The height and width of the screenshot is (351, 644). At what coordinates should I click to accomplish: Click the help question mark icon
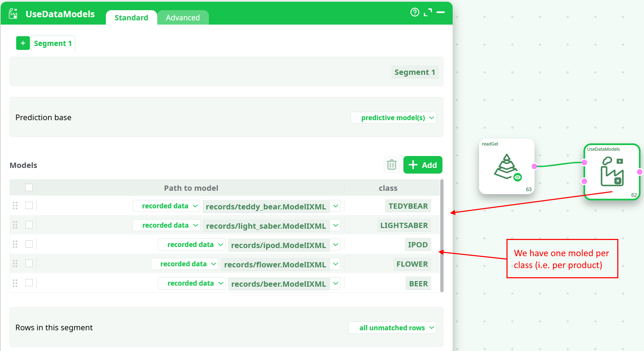tap(415, 12)
